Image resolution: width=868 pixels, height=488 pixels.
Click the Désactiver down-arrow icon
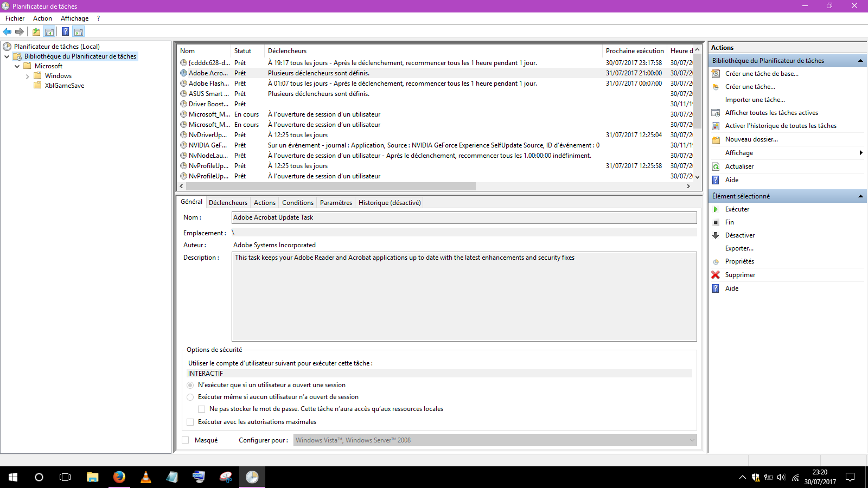tap(716, 235)
